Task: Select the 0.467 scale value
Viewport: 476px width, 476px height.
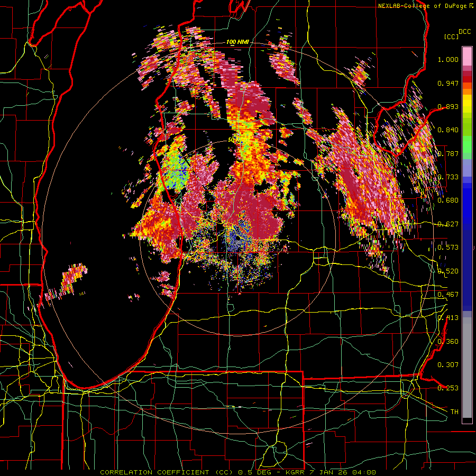Action: click(448, 295)
